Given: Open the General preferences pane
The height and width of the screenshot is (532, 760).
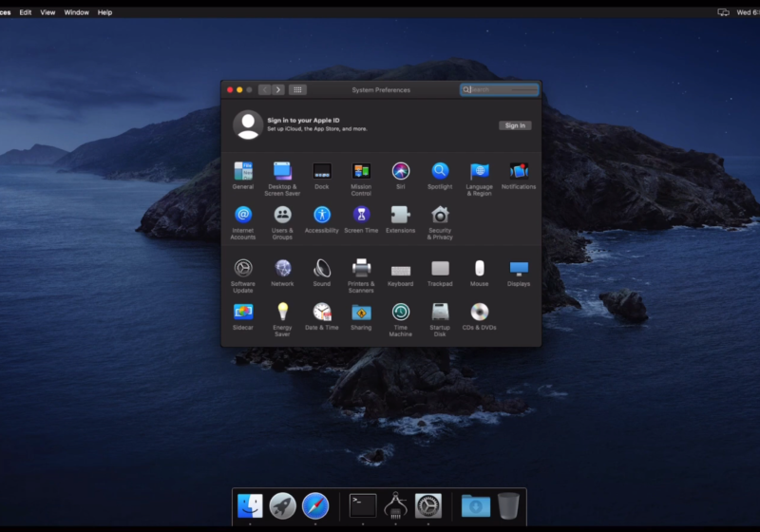Looking at the screenshot, I should pyautogui.click(x=243, y=172).
